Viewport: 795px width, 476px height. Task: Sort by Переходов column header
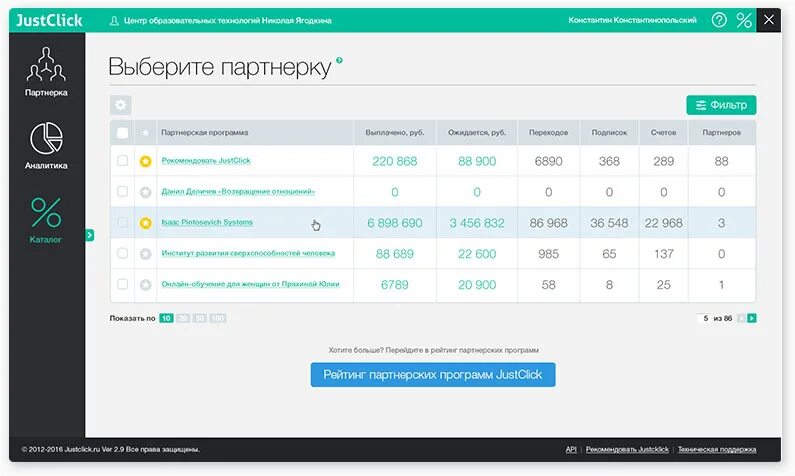[x=548, y=133]
